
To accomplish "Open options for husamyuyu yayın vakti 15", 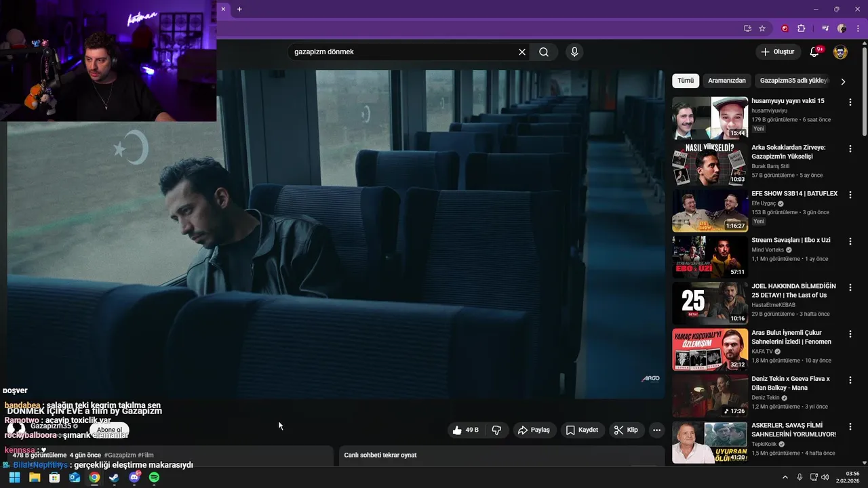I will (850, 102).
